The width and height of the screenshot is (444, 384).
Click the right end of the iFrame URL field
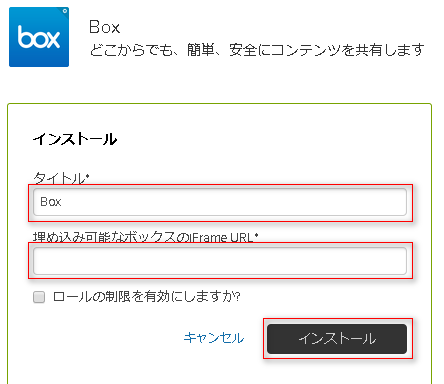click(398, 261)
